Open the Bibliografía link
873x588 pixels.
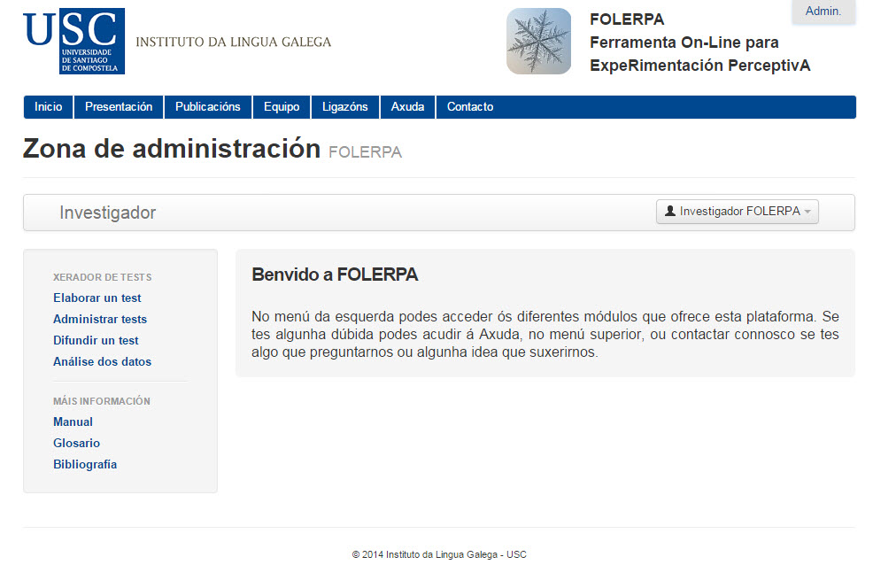click(85, 465)
